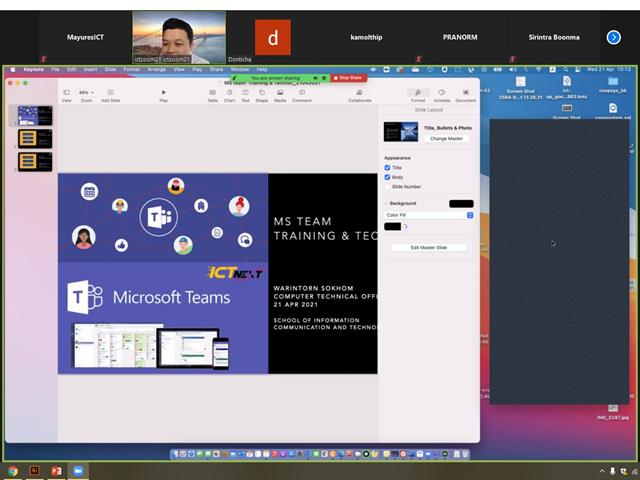Click the Edit Master Slide button

pyautogui.click(x=429, y=248)
